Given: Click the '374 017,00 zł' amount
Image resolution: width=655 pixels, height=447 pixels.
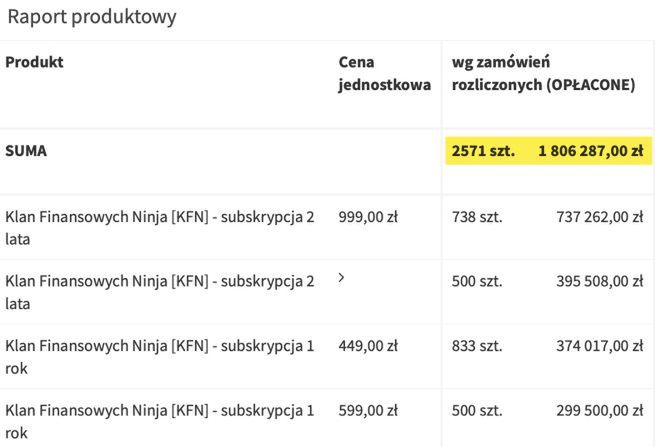Looking at the screenshot, I should (x=600, y=346).
